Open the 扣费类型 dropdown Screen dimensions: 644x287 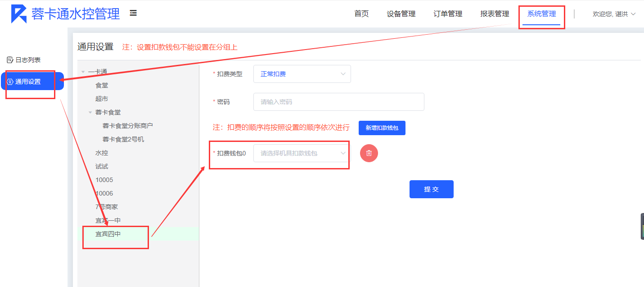coord(302,74)
